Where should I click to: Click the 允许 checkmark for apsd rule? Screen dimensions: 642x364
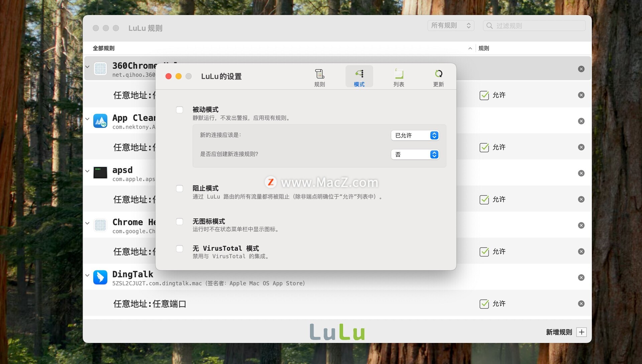click(x=484, y=200)
